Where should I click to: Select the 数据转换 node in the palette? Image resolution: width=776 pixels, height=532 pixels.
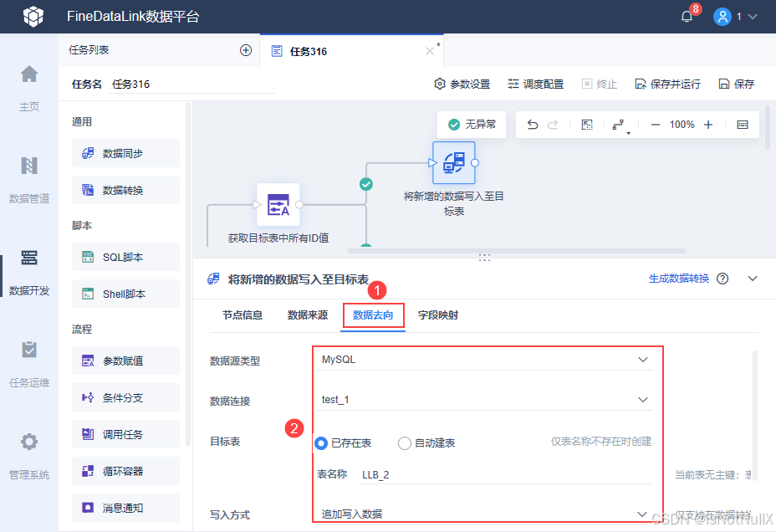[x=125, y=190]
